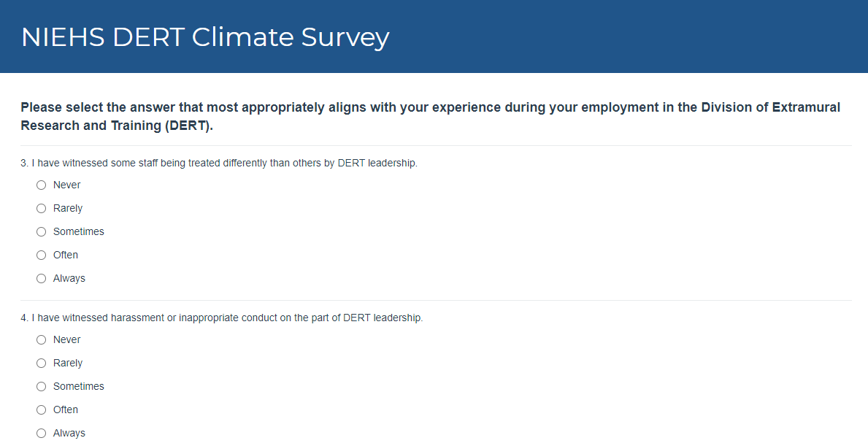Select Always radio button for question 3
The height and width of the screenshot is (446, 868).
[42, 279]
